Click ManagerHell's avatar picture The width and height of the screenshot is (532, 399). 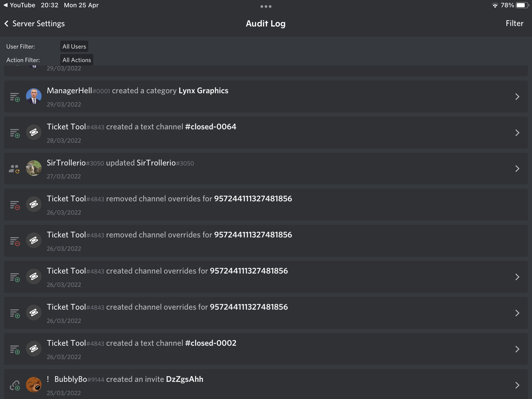tap(34, 96)
